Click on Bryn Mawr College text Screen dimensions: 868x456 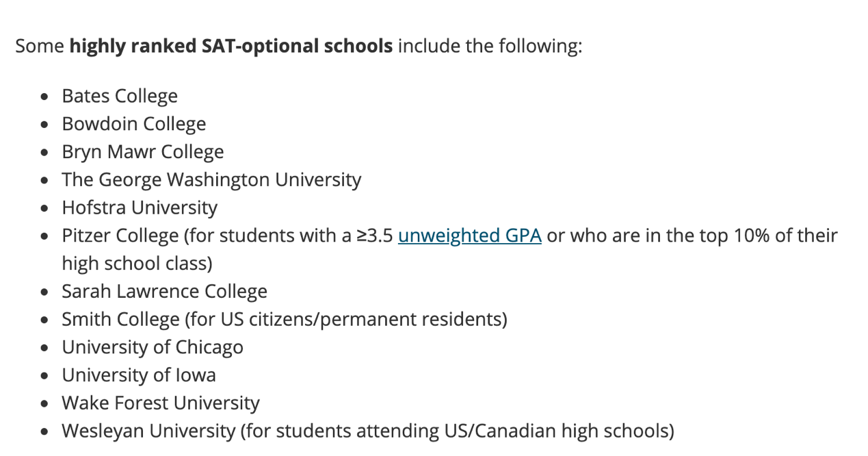pos(143,152)
